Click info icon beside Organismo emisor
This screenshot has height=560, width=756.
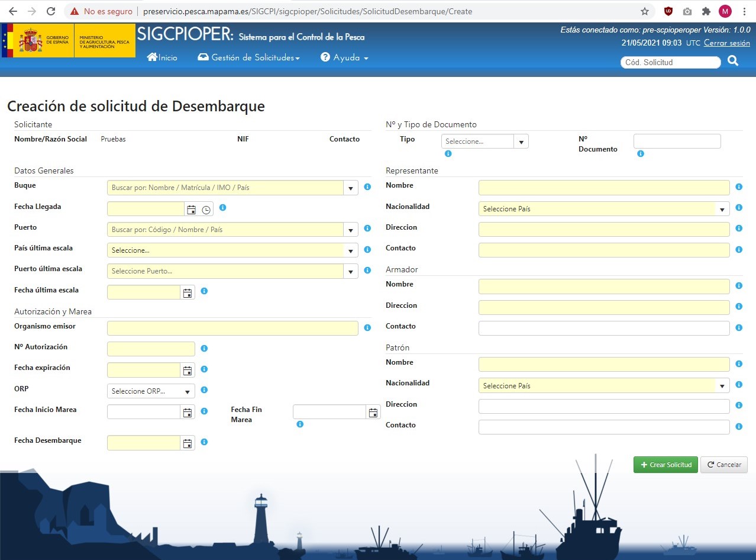point(367,327)
